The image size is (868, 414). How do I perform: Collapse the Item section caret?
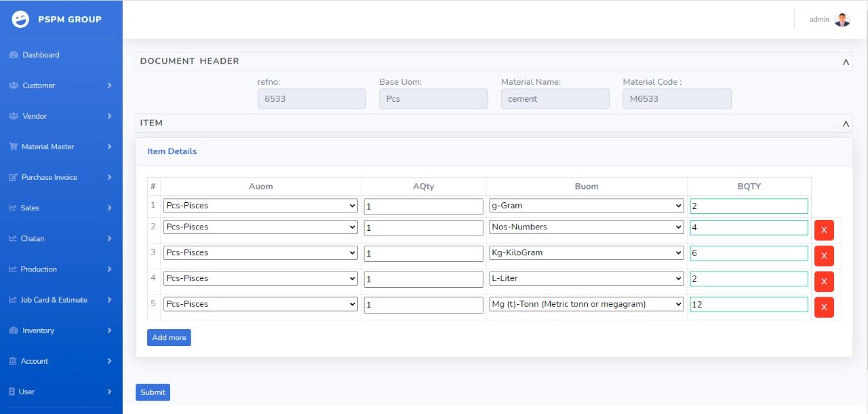click(846, 124)
